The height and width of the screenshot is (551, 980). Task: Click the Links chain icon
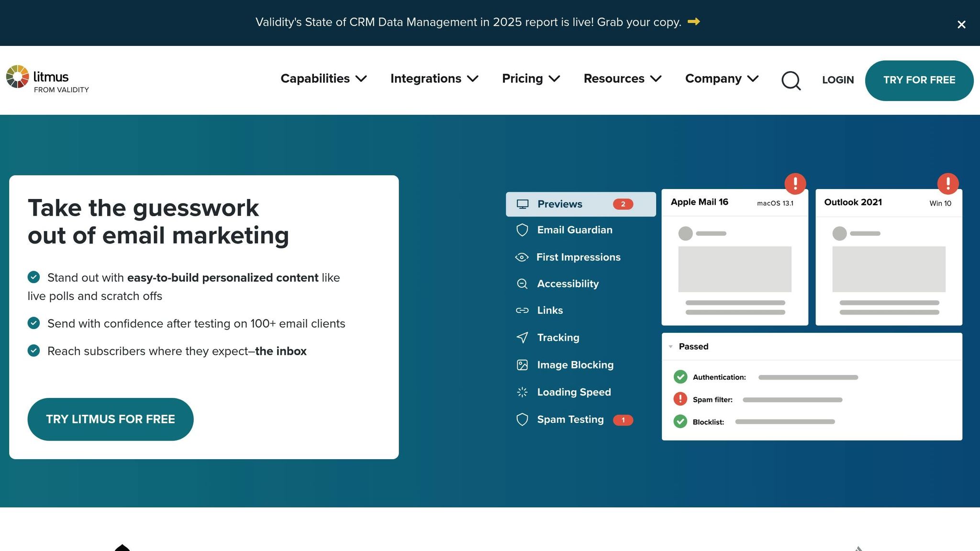click(x=522, y=310)
